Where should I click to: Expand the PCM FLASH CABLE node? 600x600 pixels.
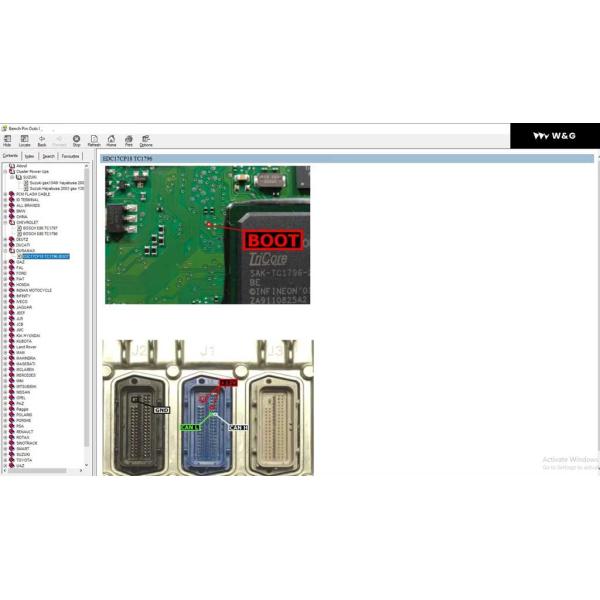coord(5,194)
